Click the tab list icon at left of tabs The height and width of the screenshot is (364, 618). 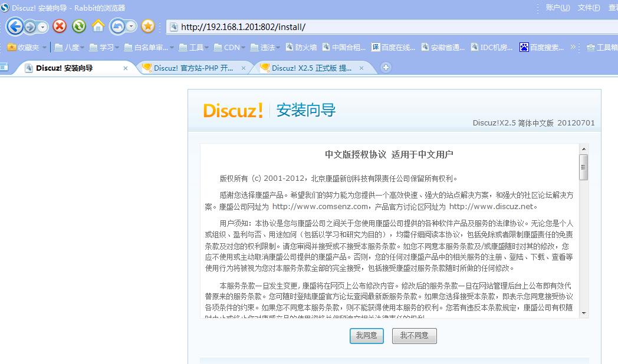tap(4, 67)
